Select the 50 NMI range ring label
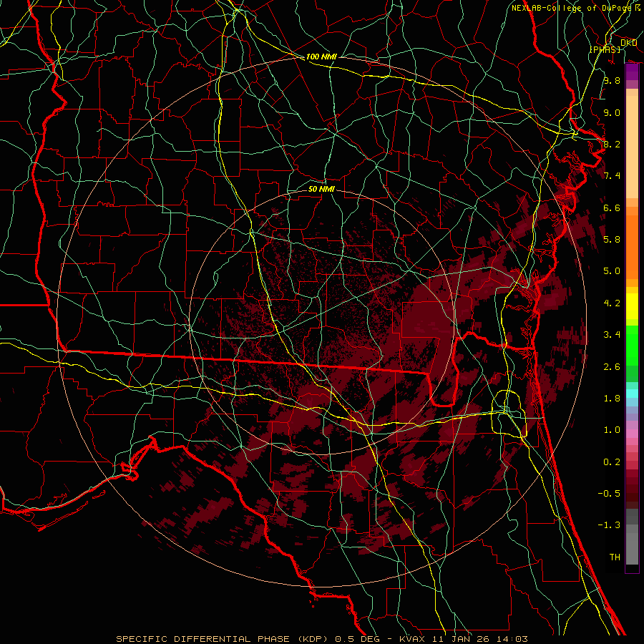This screenshot has height=644, width=644. [321, 189]
